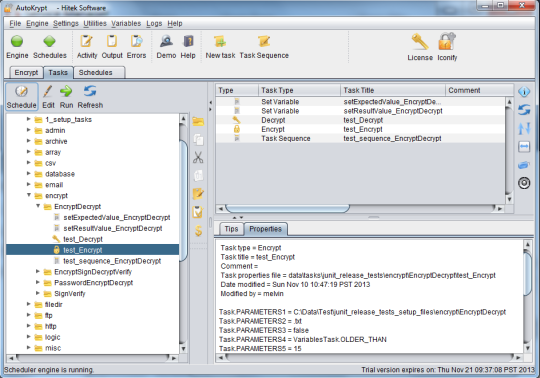Viewport: 540px width, 378px height.
Task: Expand the 1_setup_tasks folder
Action: tap(29, 119)
